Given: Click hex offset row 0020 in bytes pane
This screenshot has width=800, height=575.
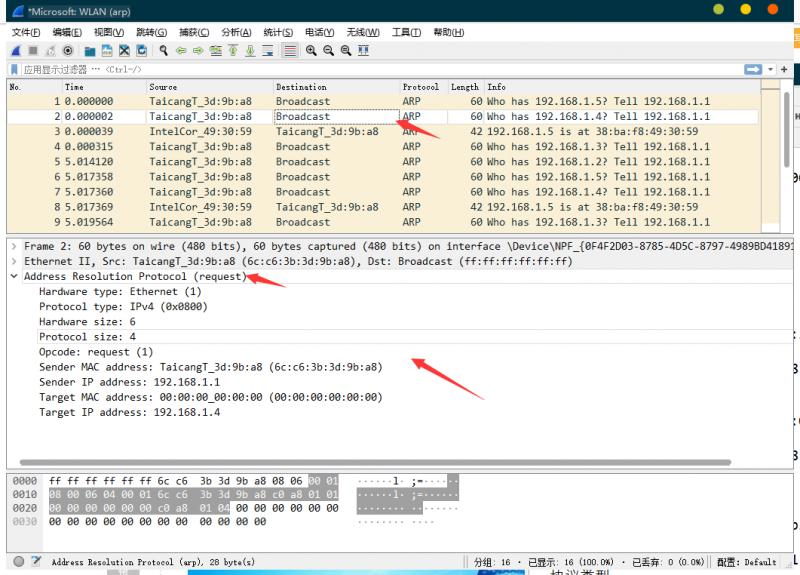Looking at the screenshot, I should 24,508.
